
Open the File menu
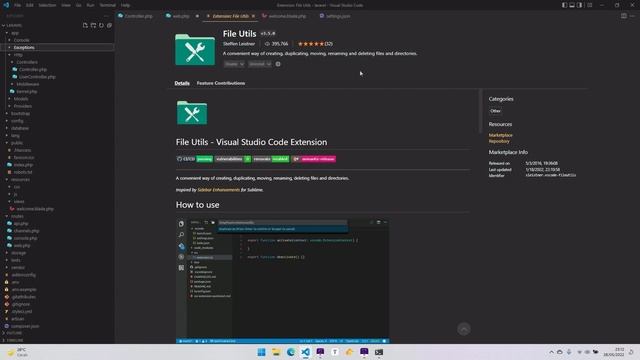[x=18, y=5]
